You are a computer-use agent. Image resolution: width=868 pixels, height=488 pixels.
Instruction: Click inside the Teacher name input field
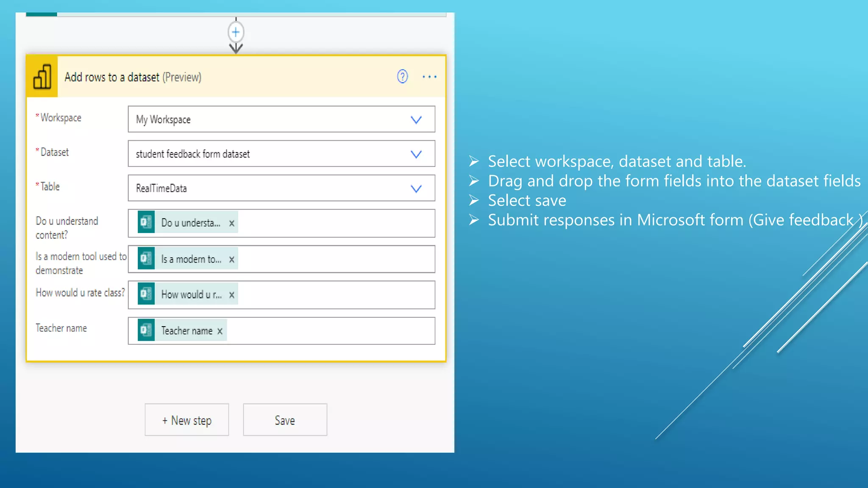281,331
